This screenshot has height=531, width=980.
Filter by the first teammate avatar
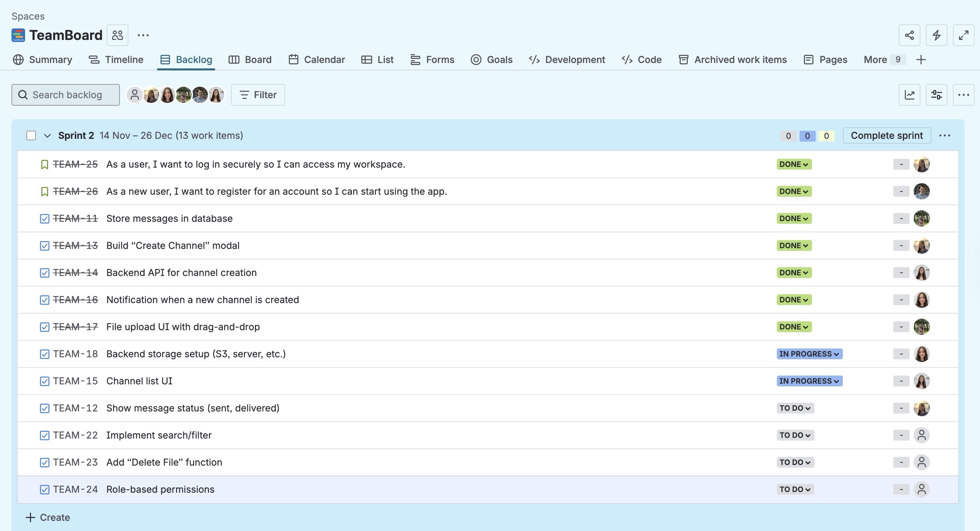pos(151,95)
